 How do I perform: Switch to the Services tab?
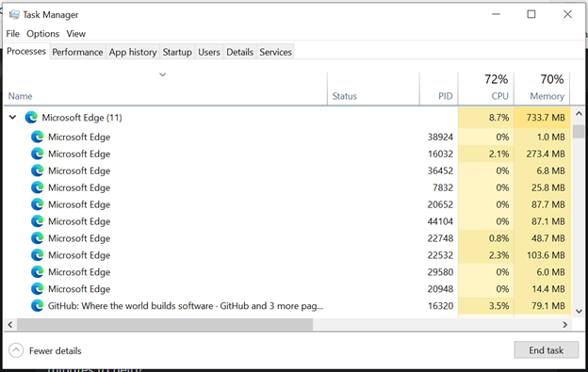pyautogui.click(x=275, y=52)
